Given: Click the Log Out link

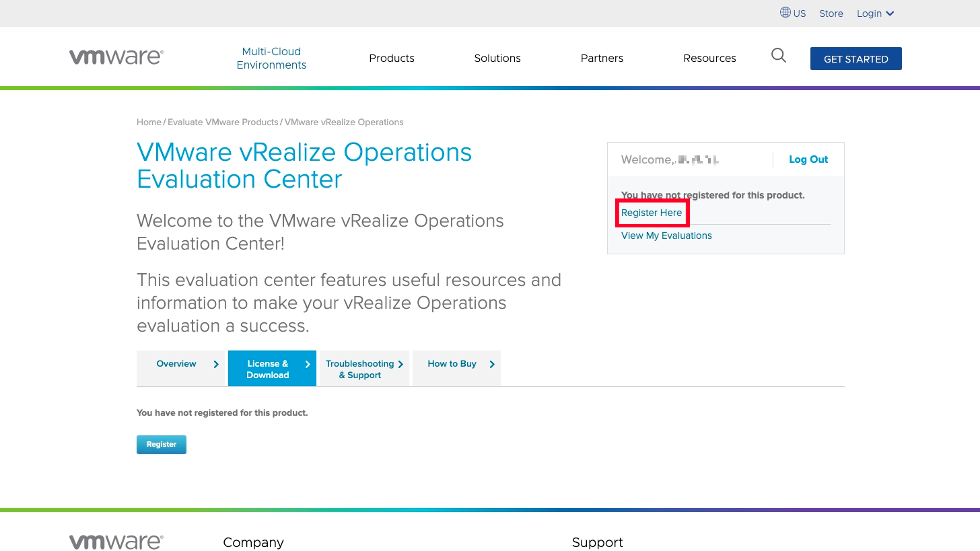Looking at the screenshot, I should 808,159.
